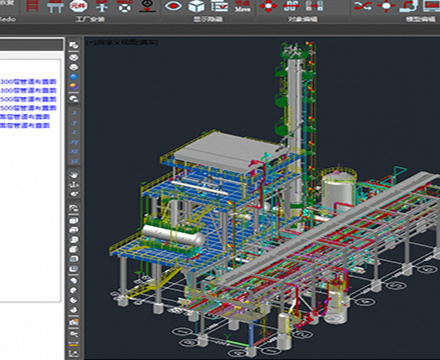The height and width of the screenshot is (360, 440).
Task: Click the hand pan icon in vertical toolbar
Action: click(74, 174)
